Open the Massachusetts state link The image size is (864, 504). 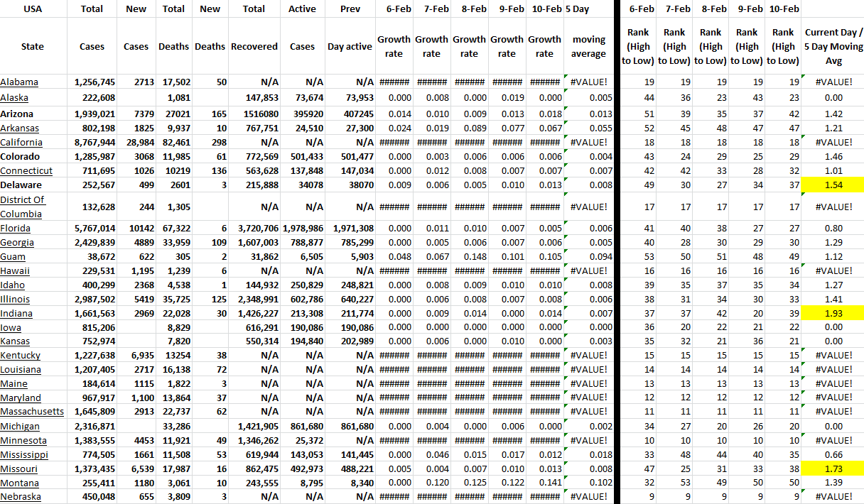click(x=32, y=412)
